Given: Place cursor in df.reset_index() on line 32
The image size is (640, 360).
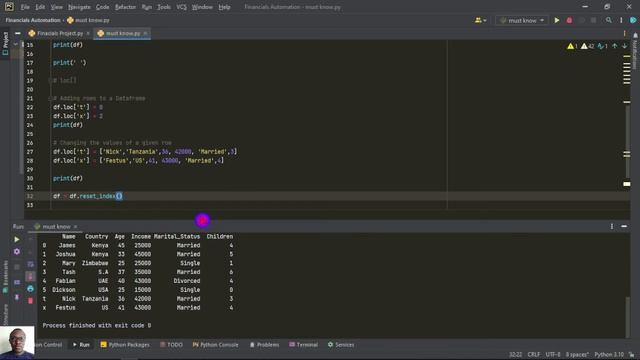Looking at the screenshot, I should click(x=96, y=196).
